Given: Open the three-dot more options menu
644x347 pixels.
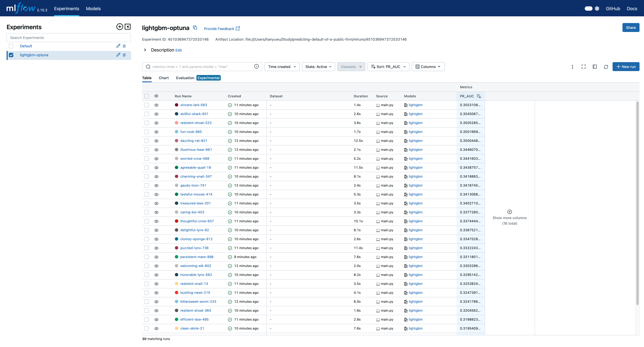Looking at the screenshot, I should point(572,67).
